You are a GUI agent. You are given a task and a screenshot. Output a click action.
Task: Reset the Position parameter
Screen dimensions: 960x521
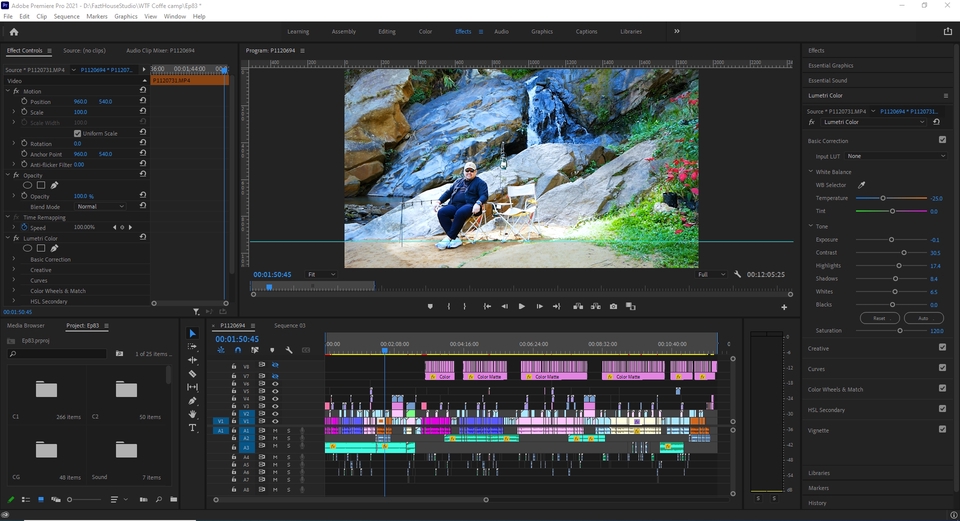click(x=143, y=101)
